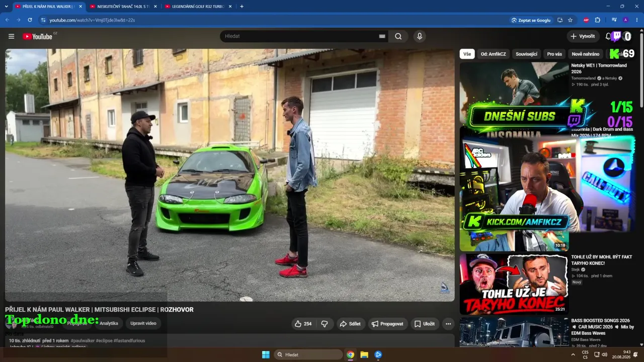Open a new browser tab
Image resolution: width=644 pixels, height=362 pixels.
242,7
